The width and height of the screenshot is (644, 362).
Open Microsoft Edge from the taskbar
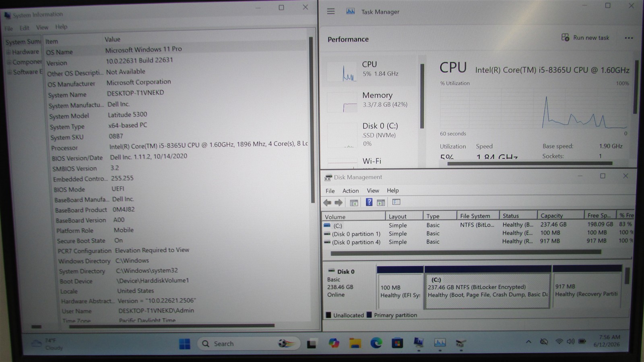tap(376, 343)
